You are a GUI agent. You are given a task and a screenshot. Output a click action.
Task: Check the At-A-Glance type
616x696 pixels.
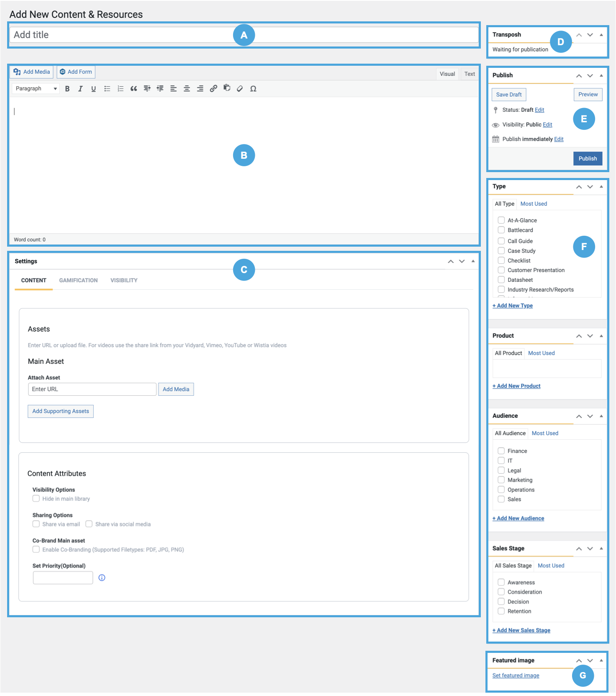coord(501,220)
